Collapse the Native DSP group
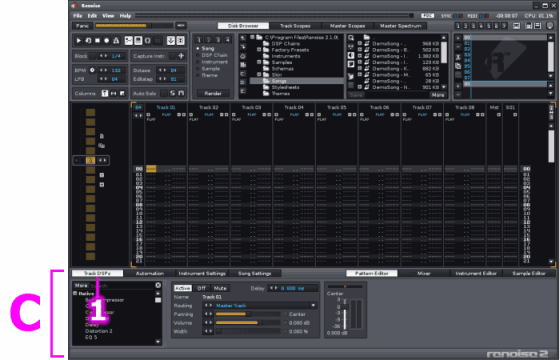Screen dimensions: 560x360 click(x=75, y=293)
